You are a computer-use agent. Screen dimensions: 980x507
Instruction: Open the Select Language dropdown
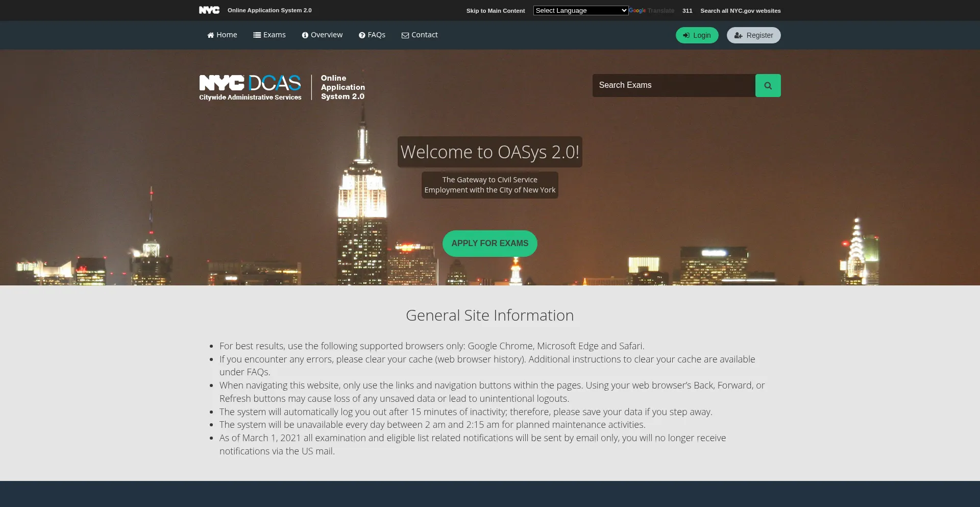point(580,11)
